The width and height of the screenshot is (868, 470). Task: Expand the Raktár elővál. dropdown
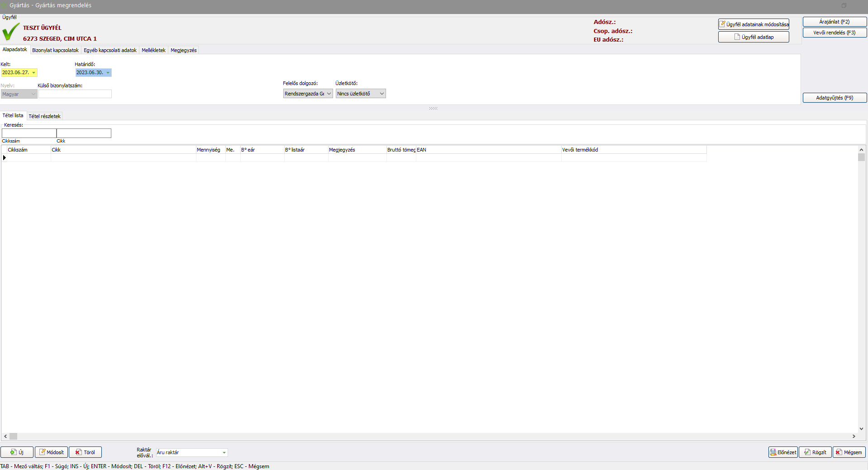click(x=224, y=453)
